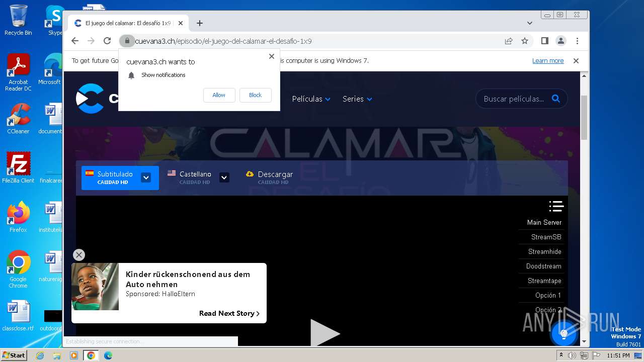Open the 'Kinder rückenschonend' ad headline
Screen dimensions: 644x362
(188, 279)
